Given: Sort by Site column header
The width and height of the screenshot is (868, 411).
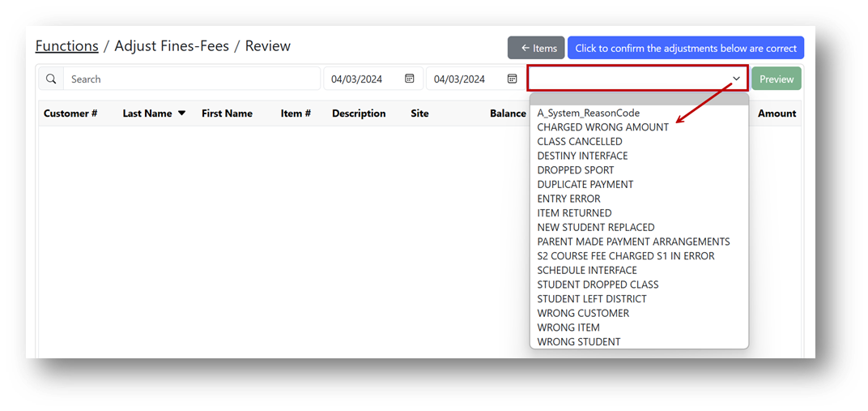Looking at the screenshot, I should click(x=419, y=113).
